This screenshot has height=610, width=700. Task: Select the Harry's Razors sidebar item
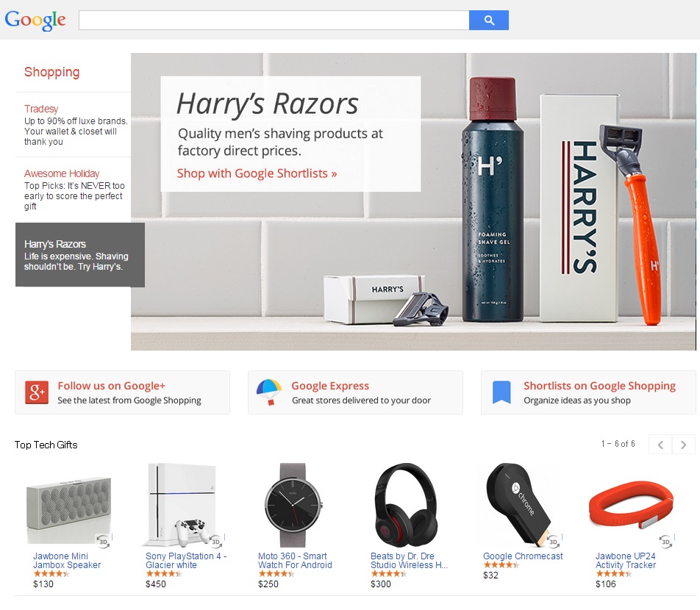(x=80, y=255)
